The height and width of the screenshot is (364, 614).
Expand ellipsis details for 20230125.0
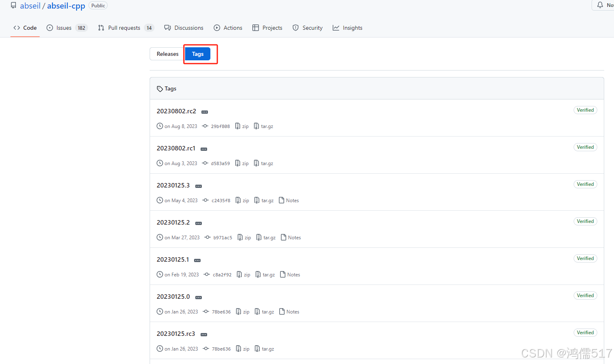[x=199, y=297]
